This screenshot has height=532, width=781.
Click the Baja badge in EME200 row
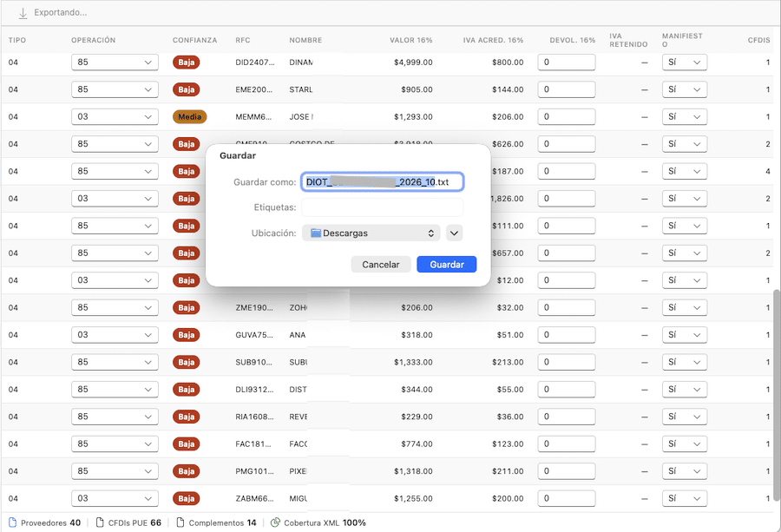point(187,89)
